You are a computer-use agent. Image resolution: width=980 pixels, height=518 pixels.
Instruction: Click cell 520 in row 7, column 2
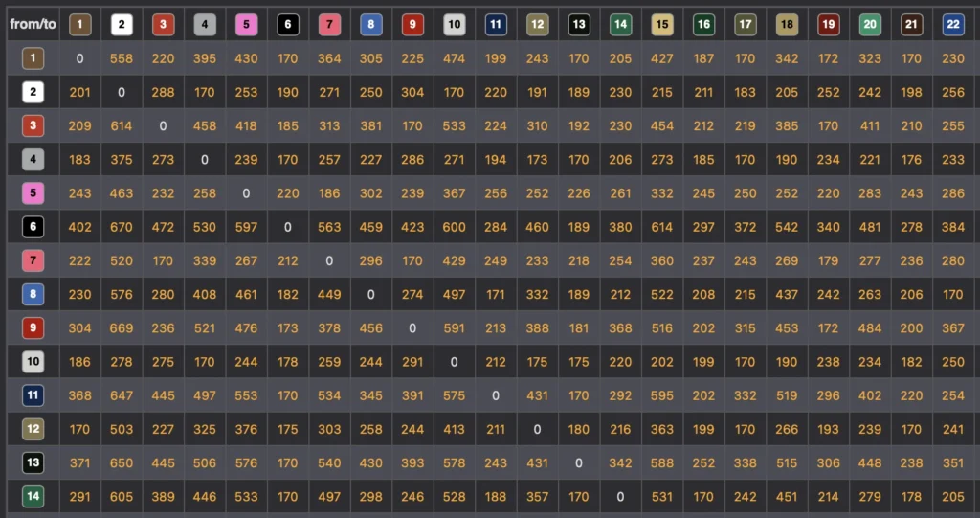(x=122, y=260)
